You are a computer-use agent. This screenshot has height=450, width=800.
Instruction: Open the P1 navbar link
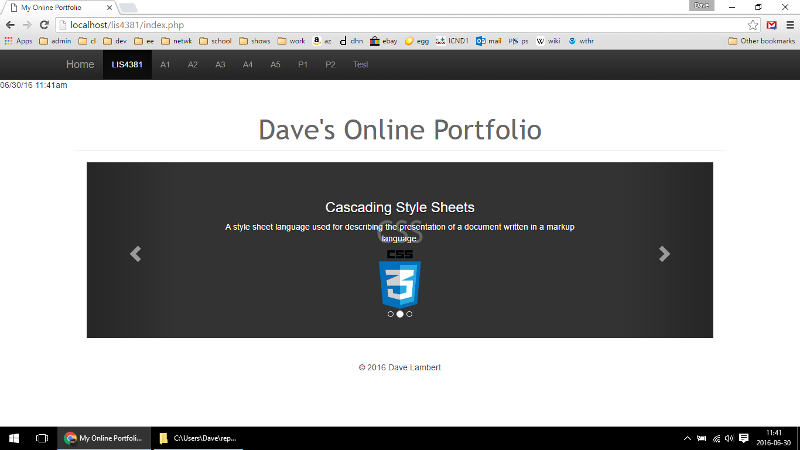click(303, 64)
